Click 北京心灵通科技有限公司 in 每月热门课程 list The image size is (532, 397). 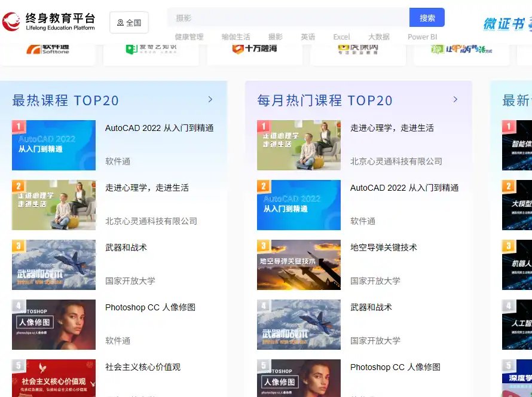(396, 161)
